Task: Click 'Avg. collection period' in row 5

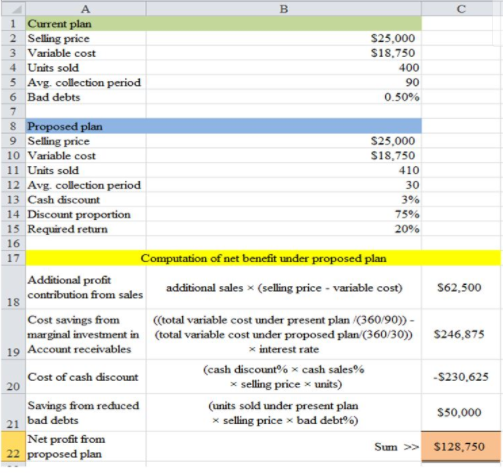Action: 86,82
